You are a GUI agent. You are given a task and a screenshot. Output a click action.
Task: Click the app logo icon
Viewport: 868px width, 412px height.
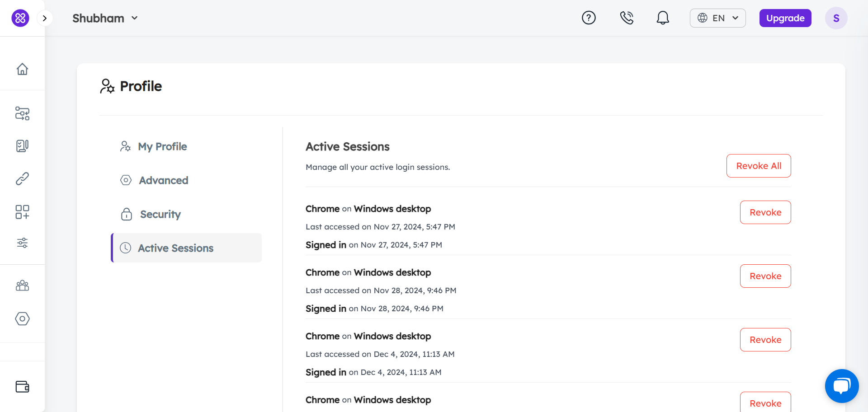coord(20,18)
